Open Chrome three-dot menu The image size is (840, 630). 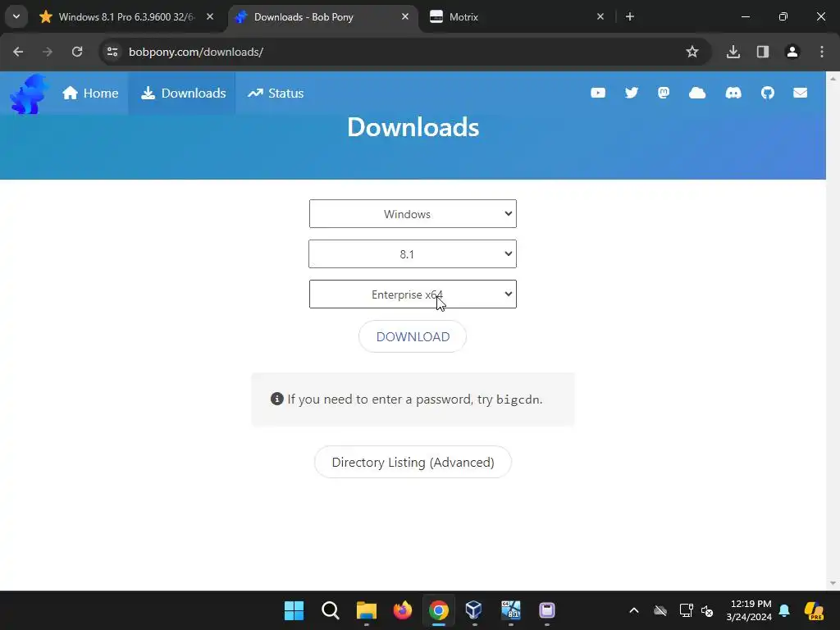822,52
